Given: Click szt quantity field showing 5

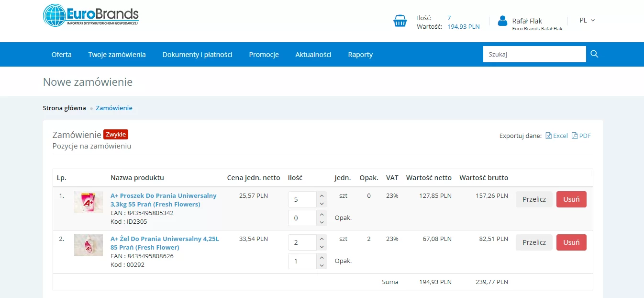Looking at the screenshot, I should click(x=302, y=199).
